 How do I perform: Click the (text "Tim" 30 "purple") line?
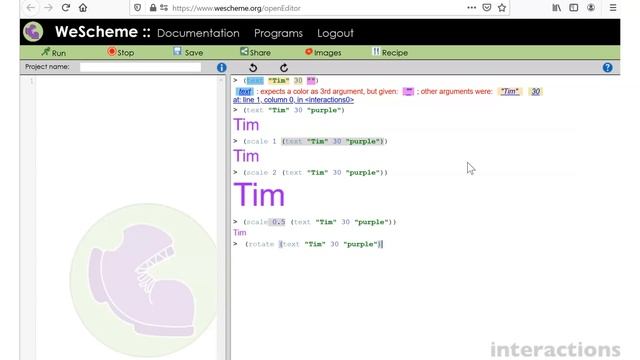point(294,110)
